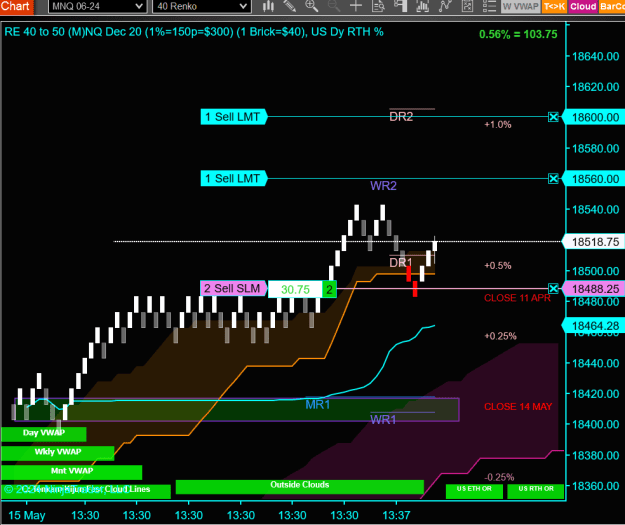
Task: Toggle the US RTH OR button
Action: (x=536, y=491)
